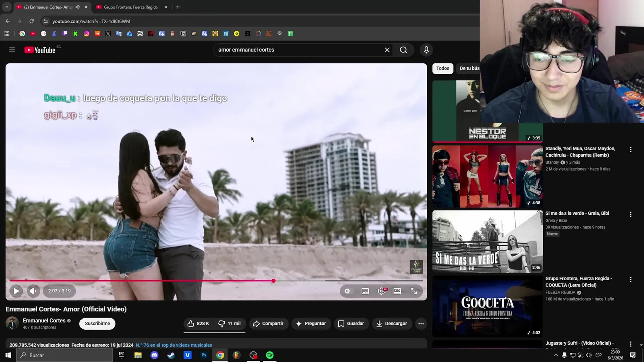
Task: Open the apps grid in bookmarks bar
Action: (x=7, y=34)
